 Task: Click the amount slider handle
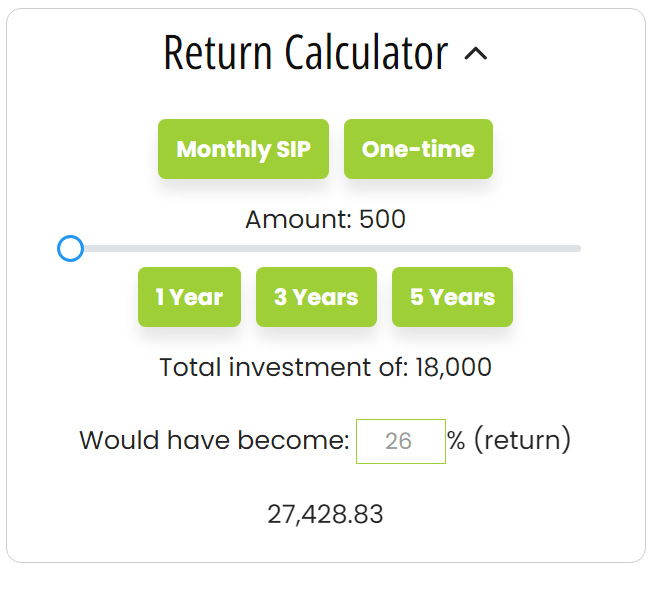click(x=70, y=248)
